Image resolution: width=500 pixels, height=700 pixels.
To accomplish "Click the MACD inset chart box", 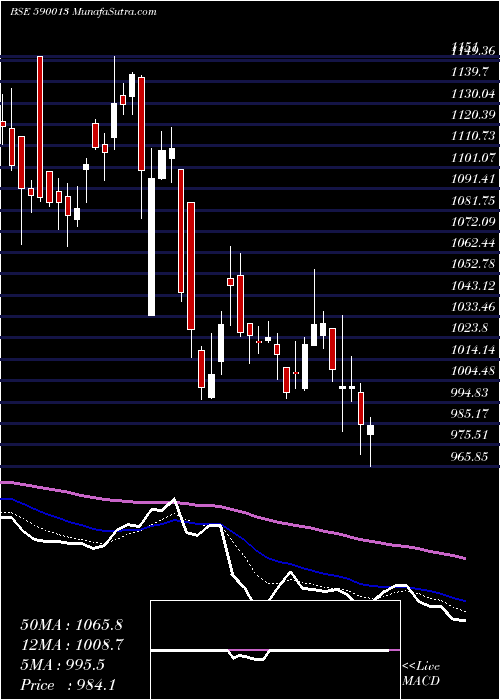I will click(x=275, y=650).
